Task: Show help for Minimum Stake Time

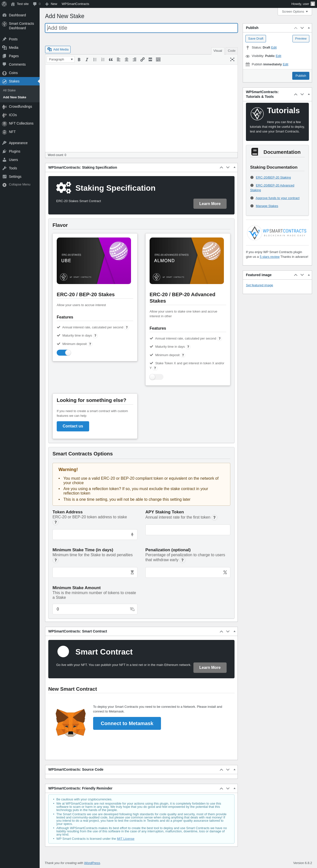Action: tap(55, 560)
